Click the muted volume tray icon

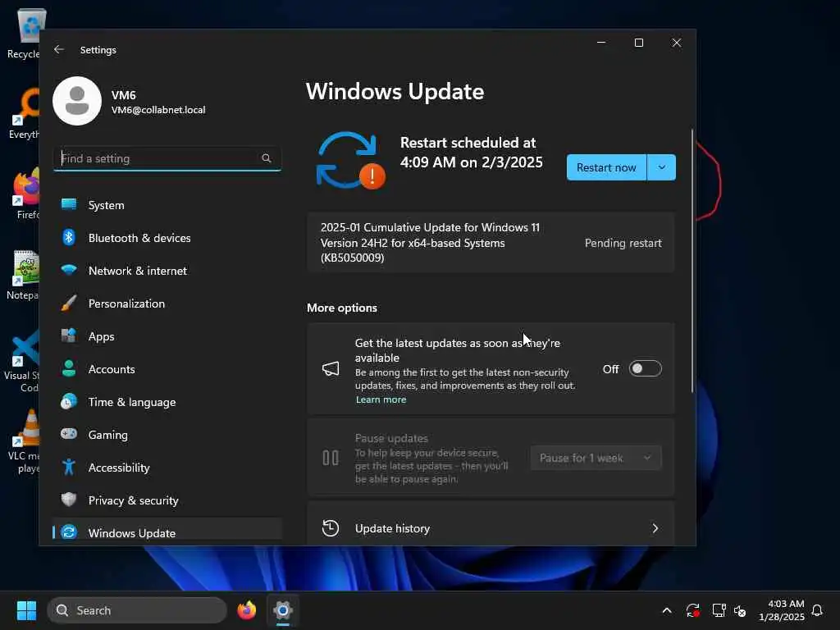point(740,610)
